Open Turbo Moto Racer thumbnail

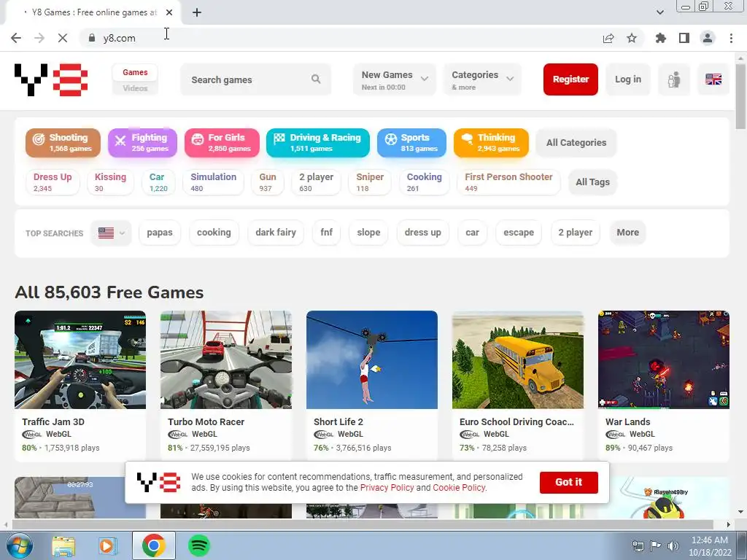point(226,359)
